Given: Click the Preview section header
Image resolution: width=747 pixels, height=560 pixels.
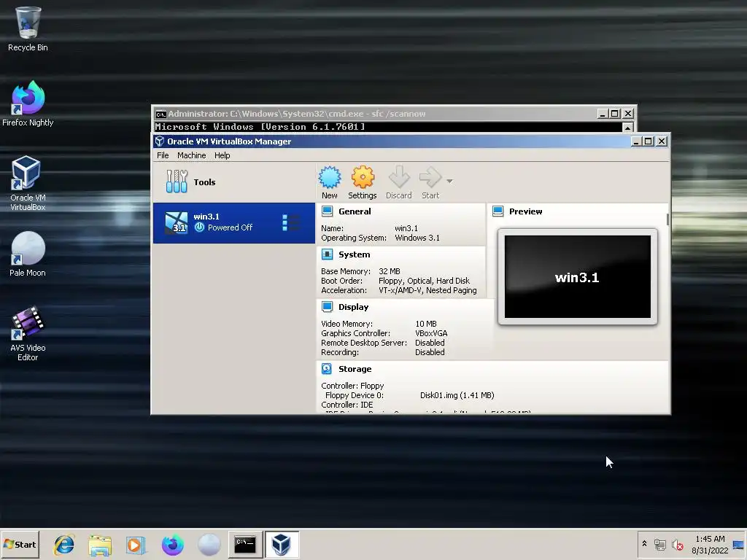Looking at the screenshot, I should (525, 211).
